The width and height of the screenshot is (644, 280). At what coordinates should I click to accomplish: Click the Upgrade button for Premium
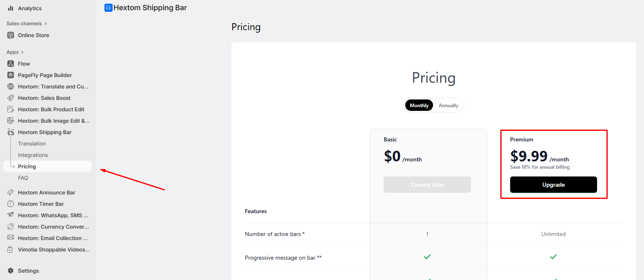pyautogui.click(x=553, y=185)
